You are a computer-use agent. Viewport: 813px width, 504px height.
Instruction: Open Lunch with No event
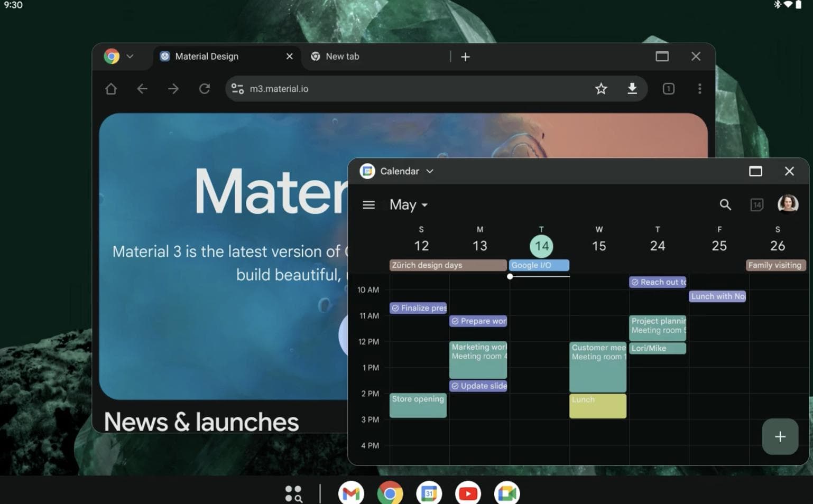point(717,296)
